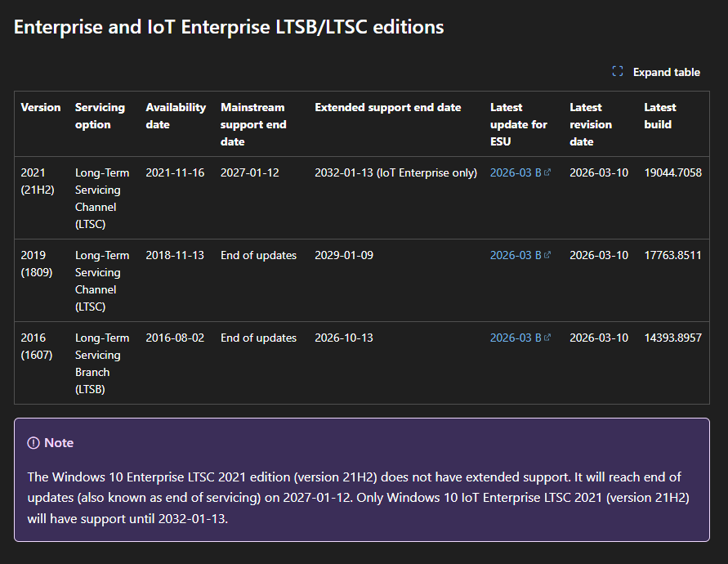This screenshot has width=728, height=564.
Task: Click servicing option cell in the 2021 row
Action: coord(102,199)
